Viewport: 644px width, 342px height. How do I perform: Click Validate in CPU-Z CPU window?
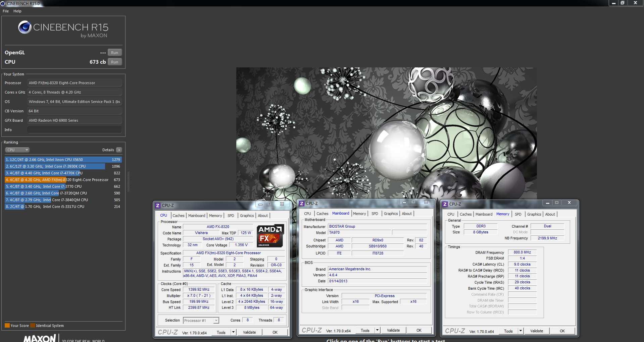(249, 332)
